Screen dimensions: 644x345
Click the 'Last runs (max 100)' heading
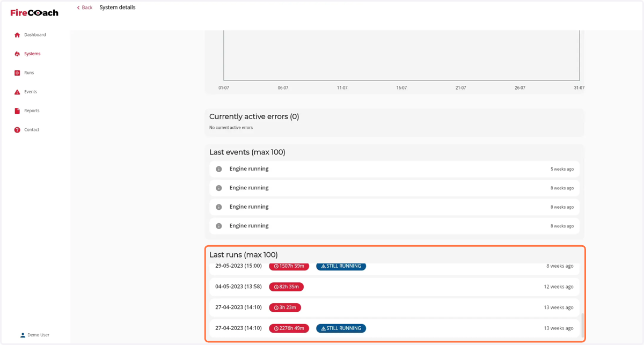click(x=243, y=255)
